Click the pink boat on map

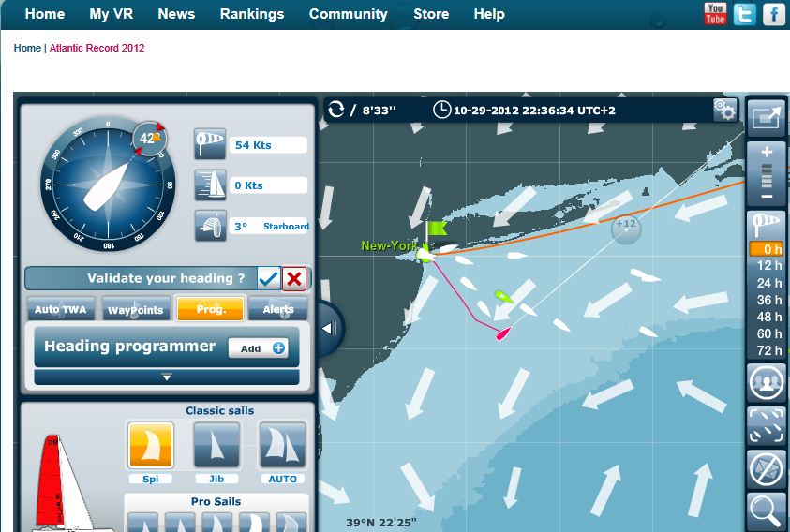503,333
